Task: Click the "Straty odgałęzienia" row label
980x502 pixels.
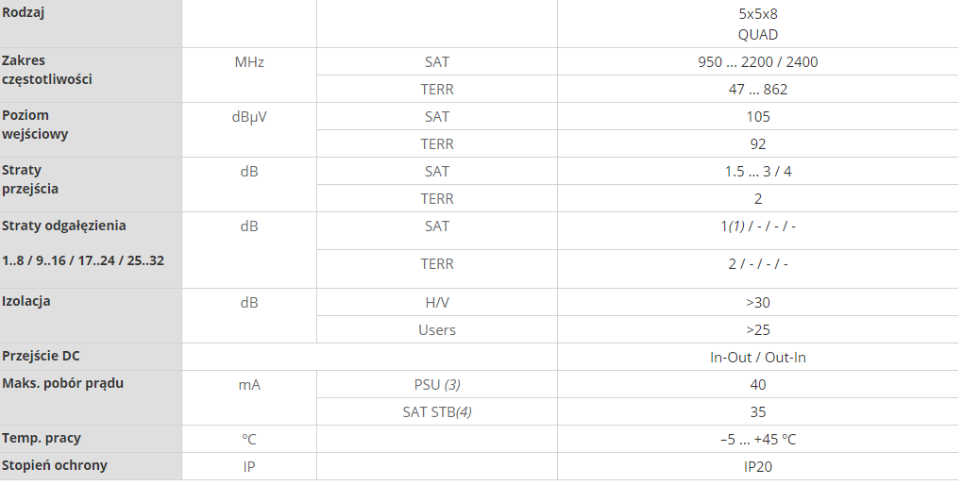Action: coord(63,226)
